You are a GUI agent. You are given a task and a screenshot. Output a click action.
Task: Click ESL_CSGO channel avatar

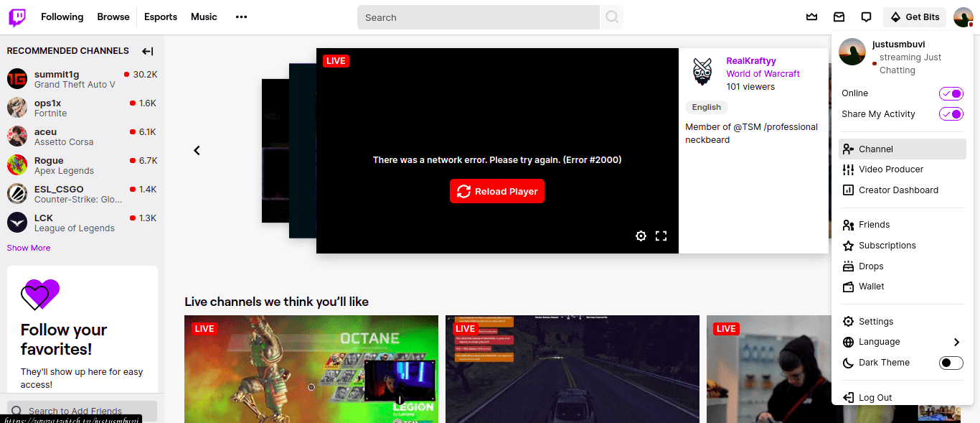pyautogui.click(x=17, y=194)
